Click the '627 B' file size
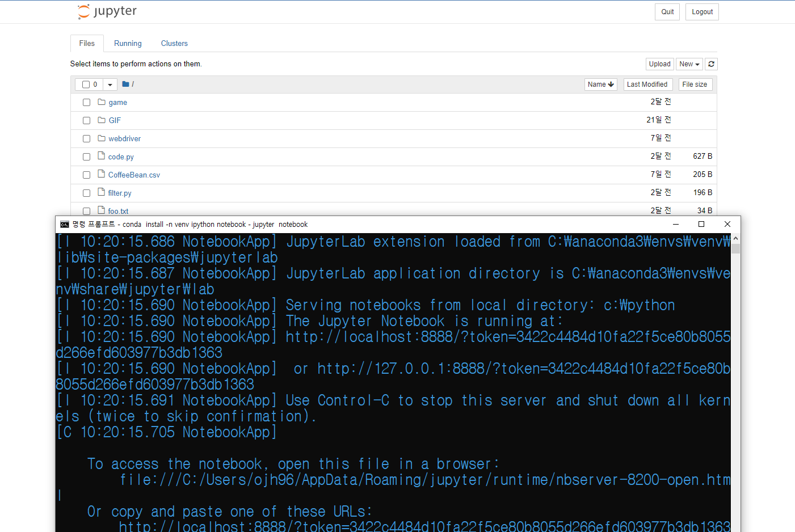This screenshot has height=532, width=795. click(703, 156)
